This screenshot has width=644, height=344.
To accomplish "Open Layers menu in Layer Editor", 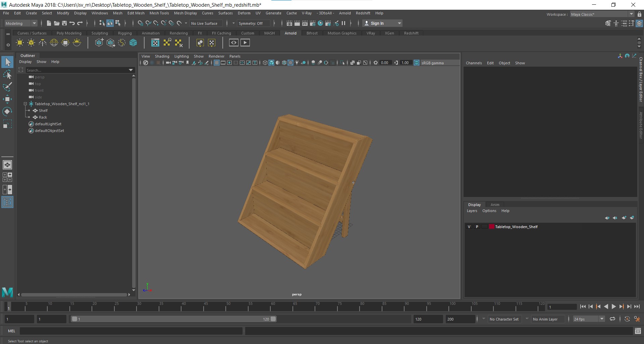I will [x=472, y=211].
